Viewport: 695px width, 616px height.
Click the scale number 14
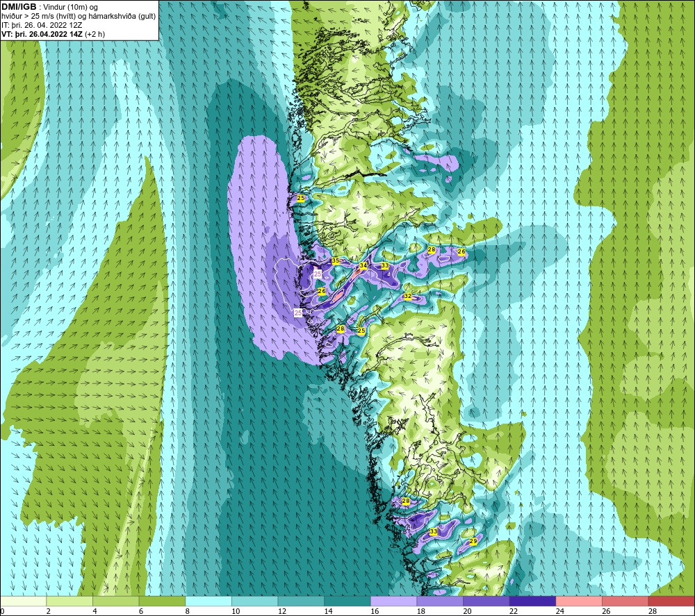click(x=329, y=611)
